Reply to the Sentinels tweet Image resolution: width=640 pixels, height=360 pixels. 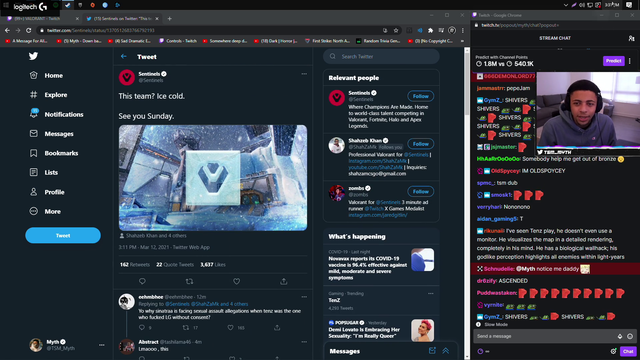pyautogui.click(x=142, y=281)
